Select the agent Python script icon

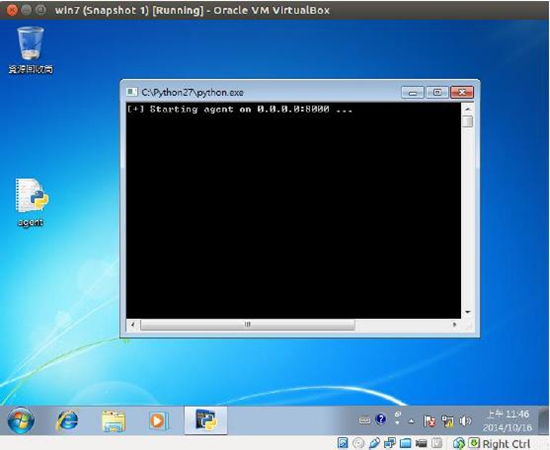click(x=31, y=202)
